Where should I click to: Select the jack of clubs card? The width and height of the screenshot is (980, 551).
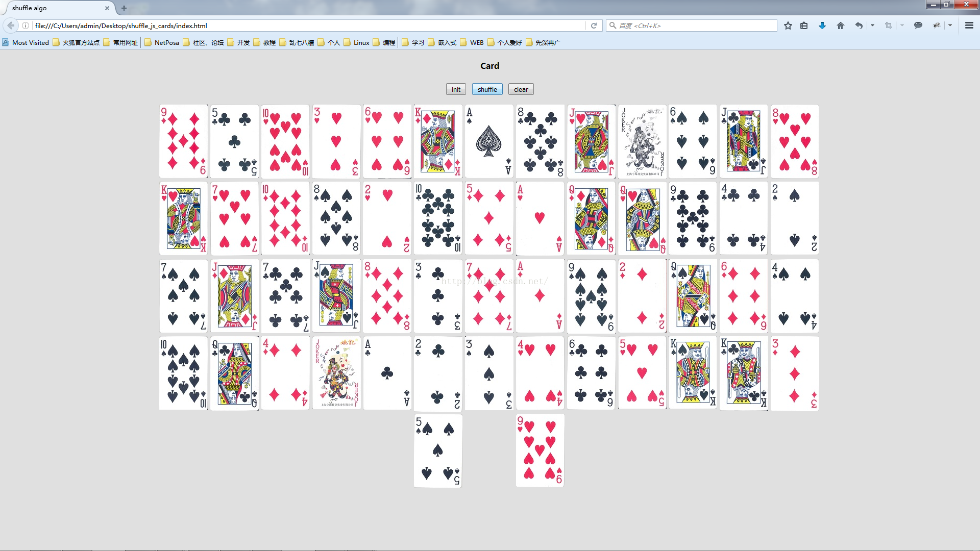pos(744,141)
